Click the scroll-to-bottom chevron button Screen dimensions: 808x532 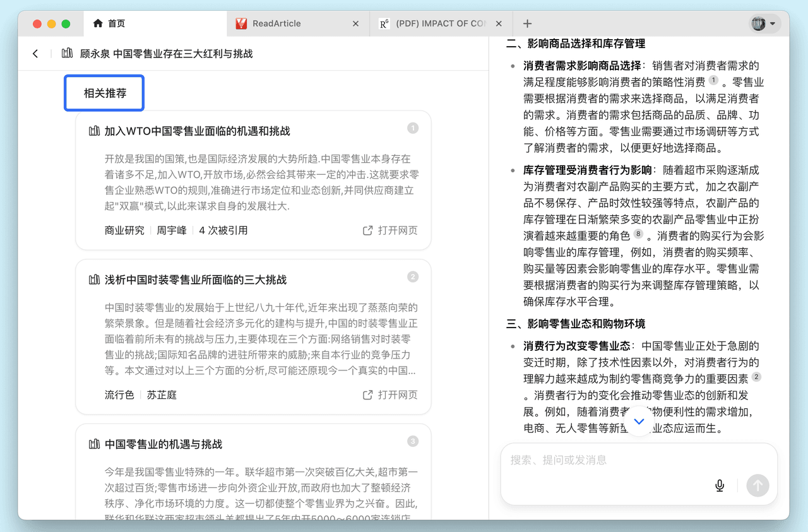[639, 421]
